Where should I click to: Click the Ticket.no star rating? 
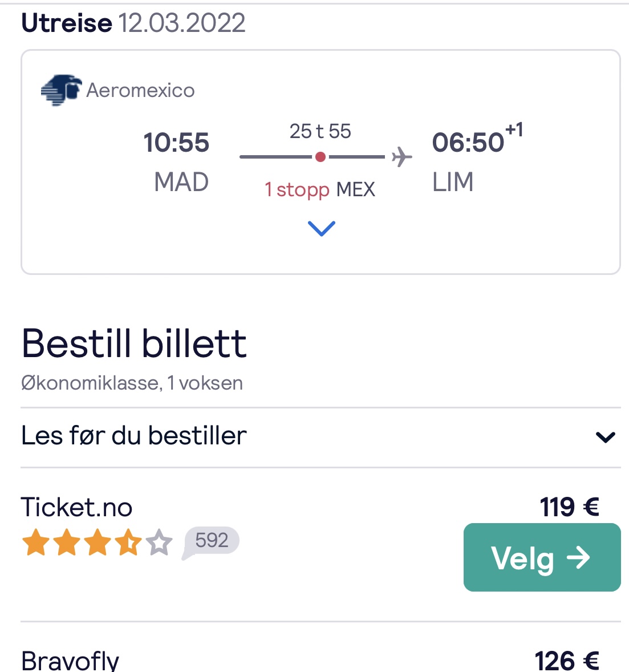(97, 542)
